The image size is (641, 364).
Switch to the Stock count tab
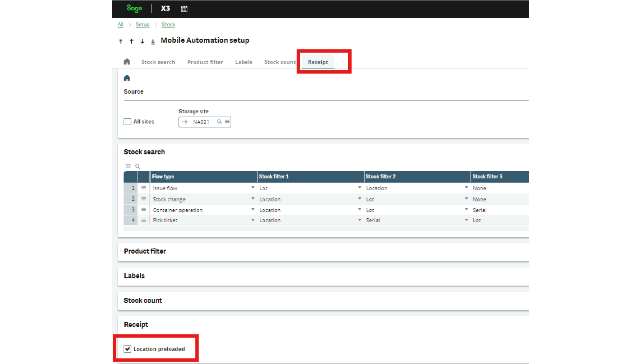(280, 62)
